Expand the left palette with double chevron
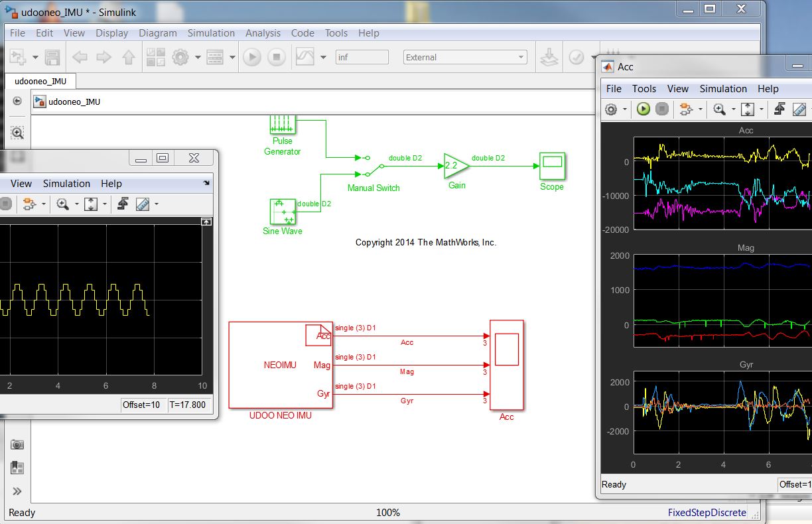The height and width of the screenshot is (524, 812). [17, 491]
